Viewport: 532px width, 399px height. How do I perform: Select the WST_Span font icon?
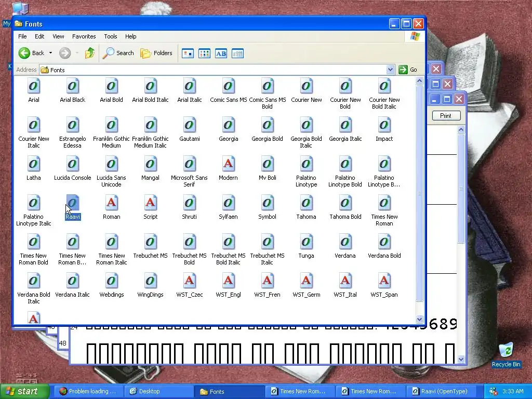point(384,281)
